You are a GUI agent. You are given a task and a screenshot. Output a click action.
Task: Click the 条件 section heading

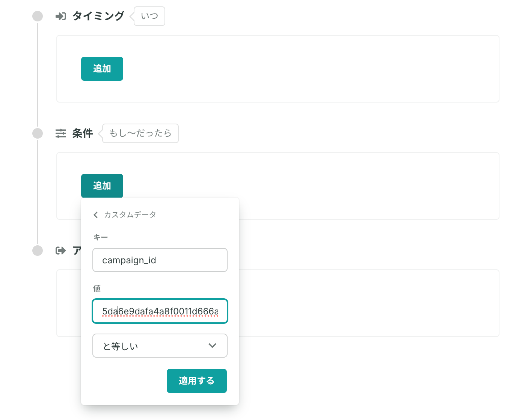[83, 133]
